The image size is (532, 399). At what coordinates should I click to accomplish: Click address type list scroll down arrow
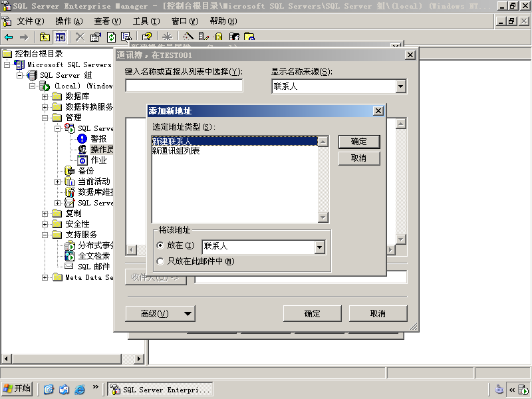[x=323, y=217]
